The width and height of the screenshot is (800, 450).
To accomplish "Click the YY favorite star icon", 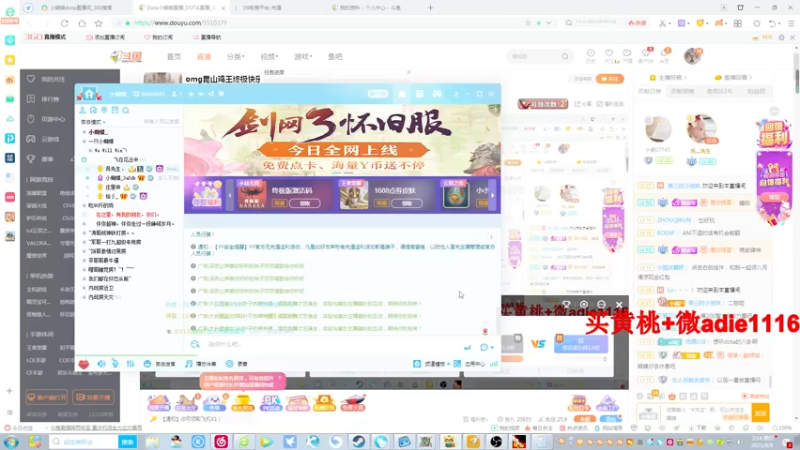I will pos(191,94).
